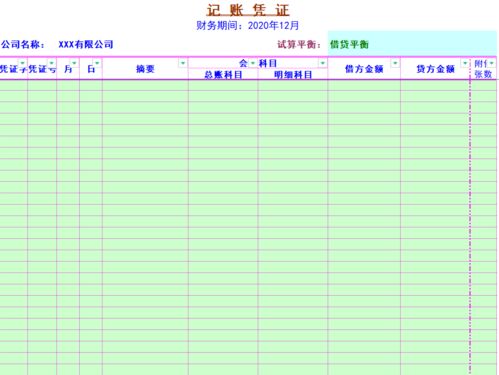
Task: Click the 凭证字 header cell
Action: [13, 69]
